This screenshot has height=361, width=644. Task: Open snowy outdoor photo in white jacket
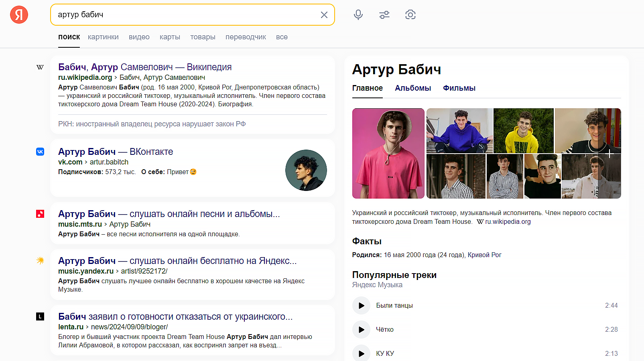pyautogui.click(x=591, y=176)
